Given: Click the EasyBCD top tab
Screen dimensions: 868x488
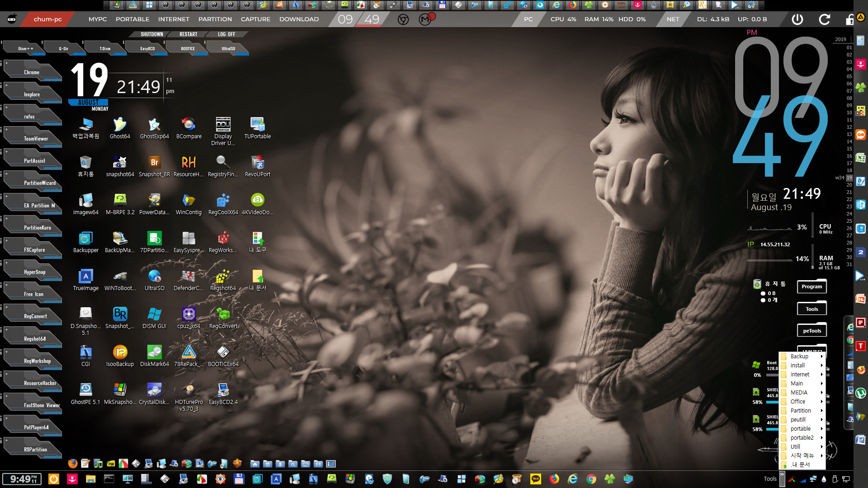Looking at the screenshot, I should (147, 48).
